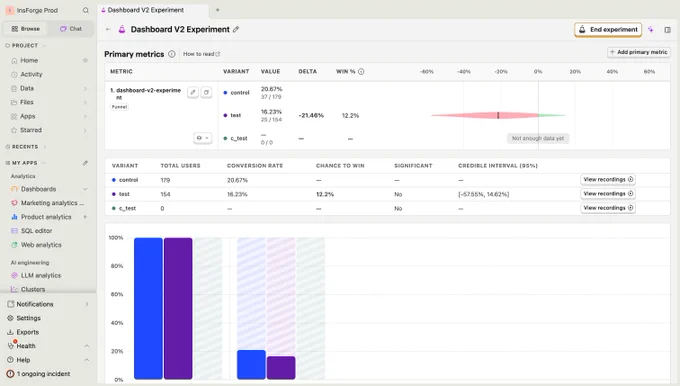Screen dimensions: 680x386
Task: Open Clusters in the sidebar
Action: click(x=33, y=289)
